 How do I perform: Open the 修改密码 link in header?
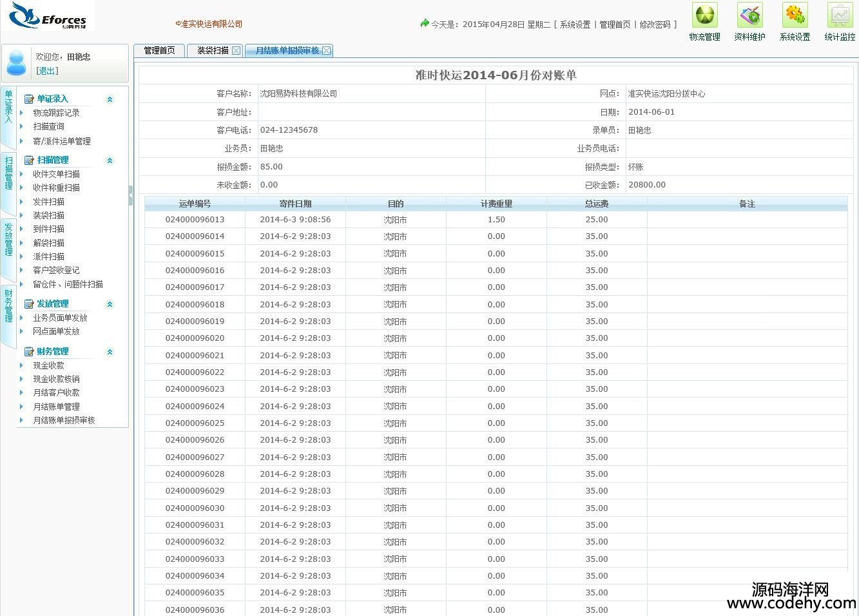click(x=655, y=24)
